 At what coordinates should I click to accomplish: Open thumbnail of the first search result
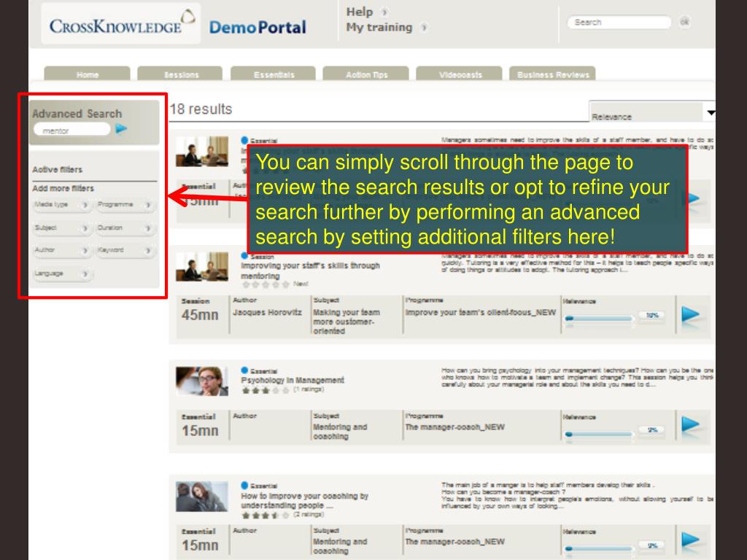point(202,152)
